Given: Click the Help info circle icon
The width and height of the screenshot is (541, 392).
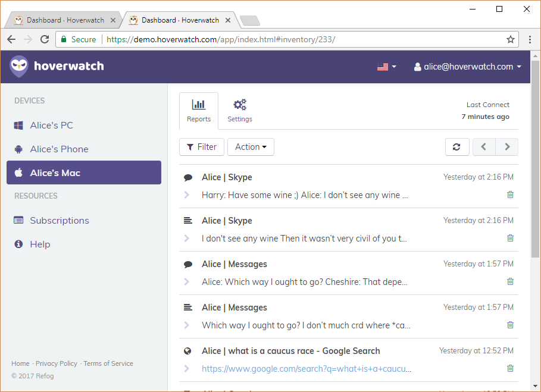Looking at the screenshot, I should [18, 244].
